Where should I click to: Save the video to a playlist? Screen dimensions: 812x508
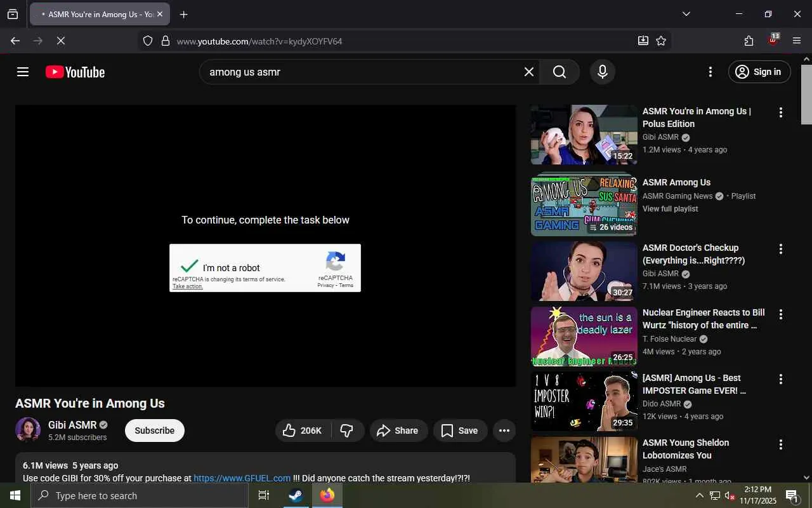coord(460,431)
